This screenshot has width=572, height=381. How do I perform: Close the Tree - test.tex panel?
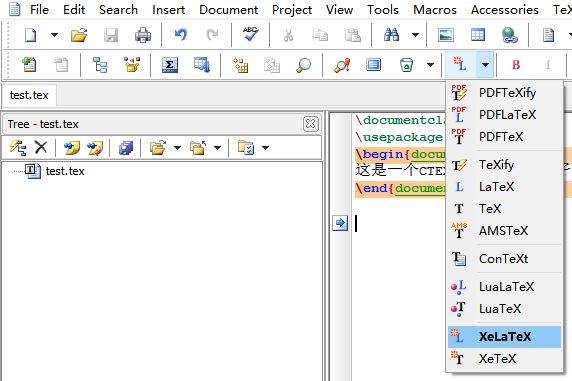310,124
